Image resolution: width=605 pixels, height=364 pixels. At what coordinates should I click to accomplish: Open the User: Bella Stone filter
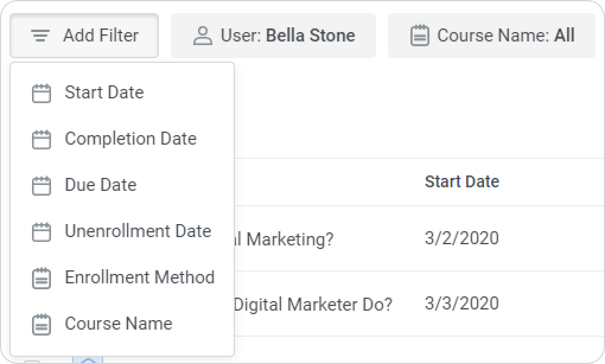(273, 36)
